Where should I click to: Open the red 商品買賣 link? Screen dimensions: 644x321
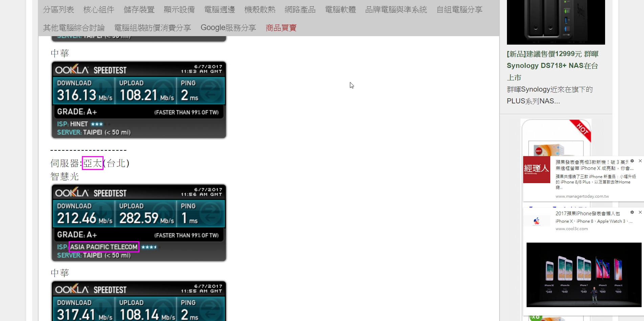[x=281, y=28]
